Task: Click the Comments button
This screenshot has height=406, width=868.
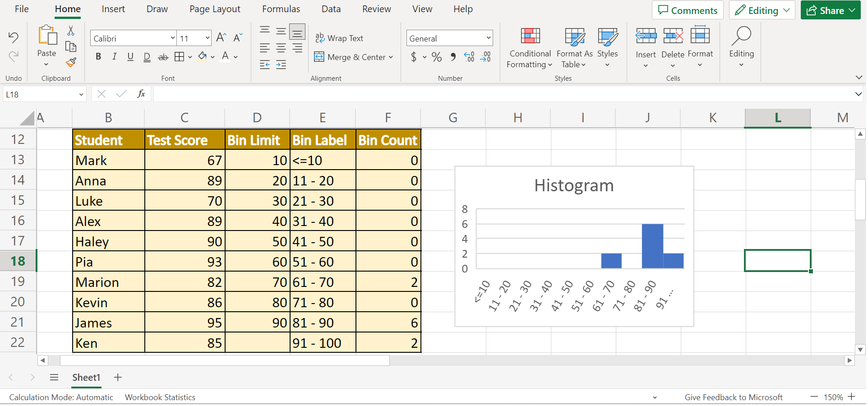Action: (687, 10)
